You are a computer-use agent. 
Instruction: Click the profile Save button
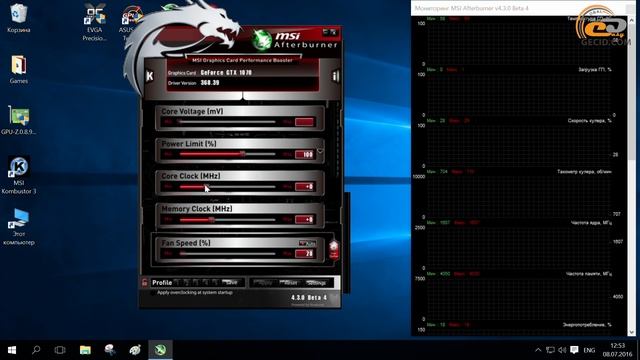231,282
